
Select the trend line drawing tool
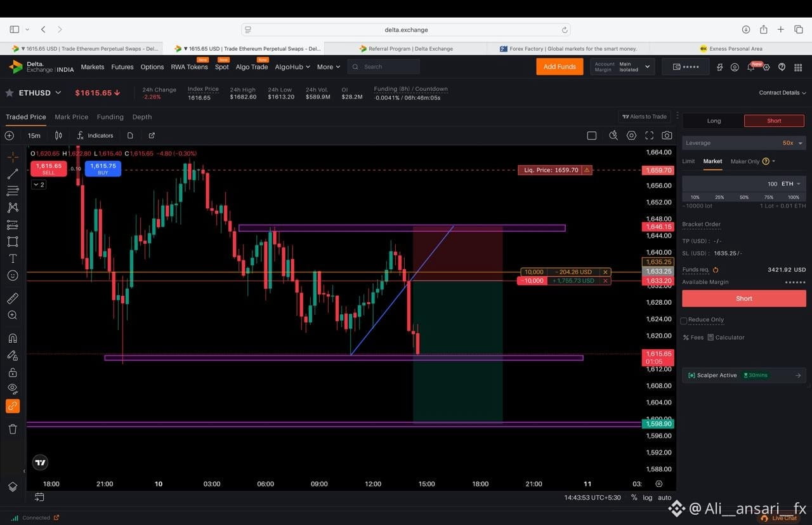tap(13, 174)
